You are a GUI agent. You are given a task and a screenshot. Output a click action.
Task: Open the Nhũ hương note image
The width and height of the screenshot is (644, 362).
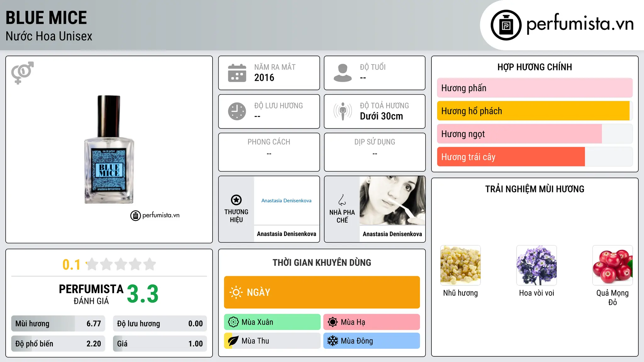coord(460,265)
